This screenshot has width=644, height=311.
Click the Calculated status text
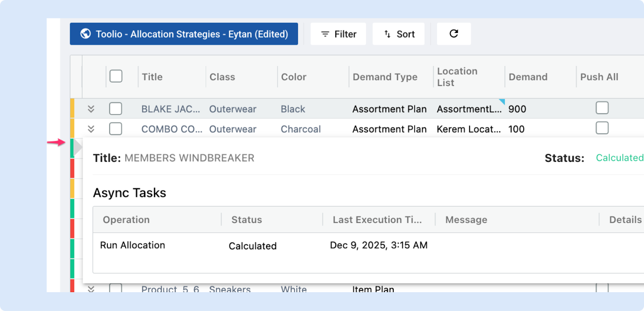coord(619,158)
